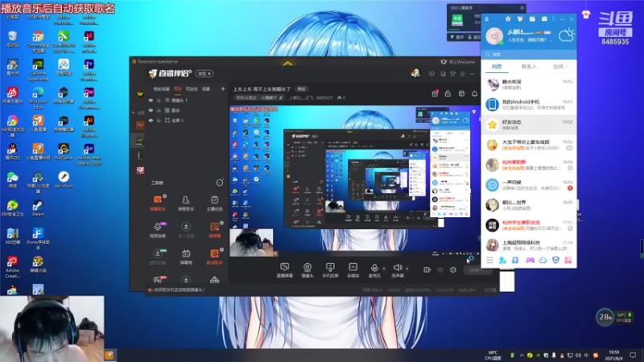Lock the 摄像头 1 source

point(159,100)
